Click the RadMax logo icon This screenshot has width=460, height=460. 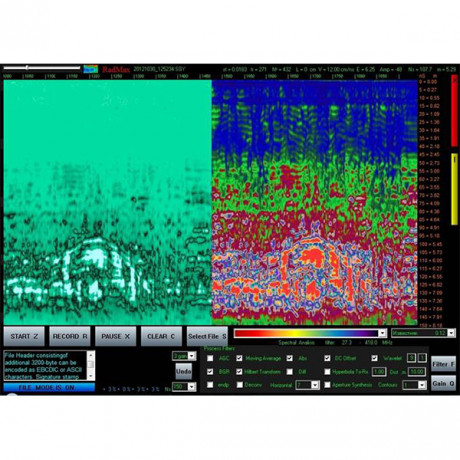coord(91,69)
